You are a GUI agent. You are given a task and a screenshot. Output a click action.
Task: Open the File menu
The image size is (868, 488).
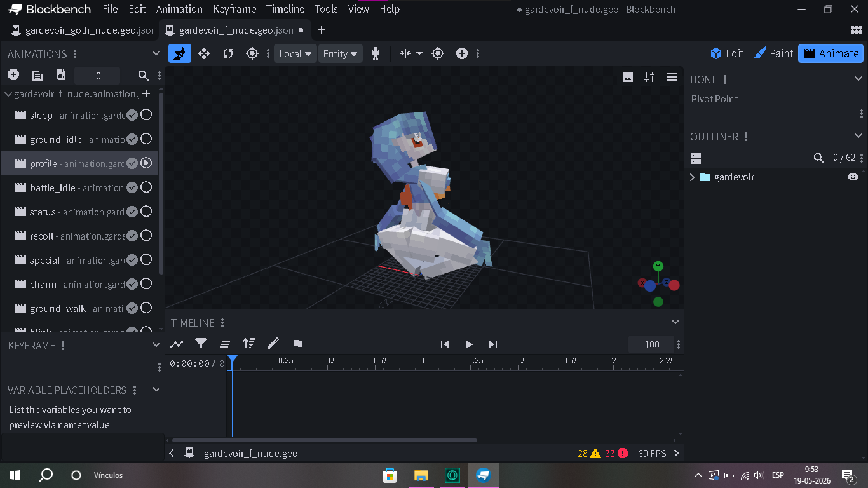coord(110,9)
